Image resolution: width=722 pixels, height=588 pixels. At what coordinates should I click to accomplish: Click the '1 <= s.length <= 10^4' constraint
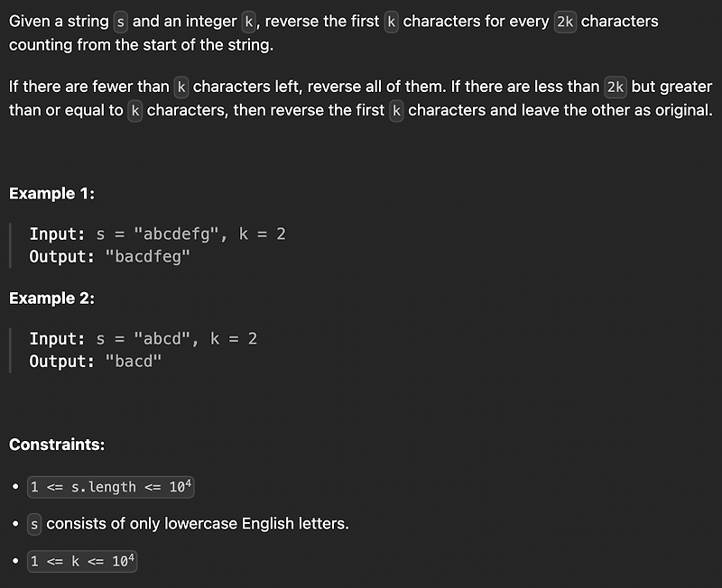tap(111, 487)
